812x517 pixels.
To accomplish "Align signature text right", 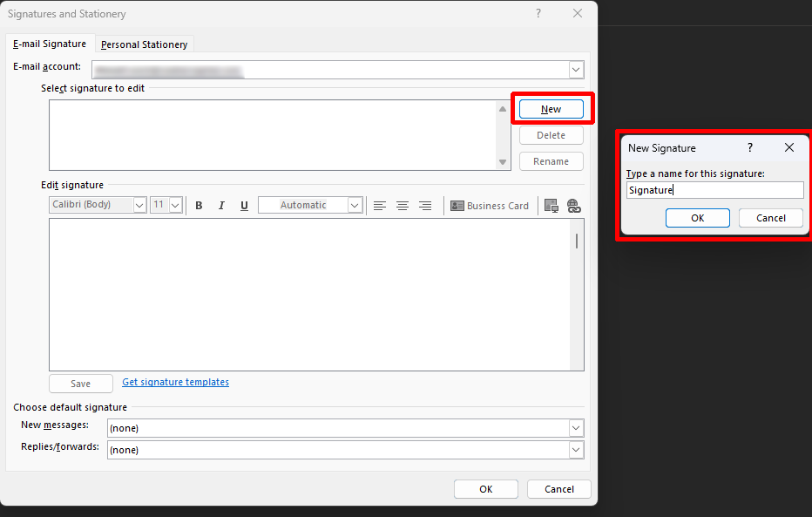I will click(425, 206).
